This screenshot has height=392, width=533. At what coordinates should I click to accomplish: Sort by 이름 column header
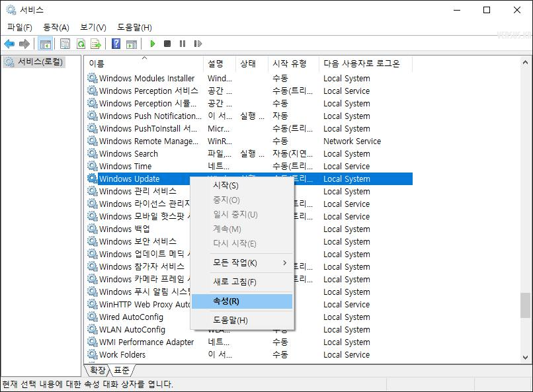tap(144, 63)
